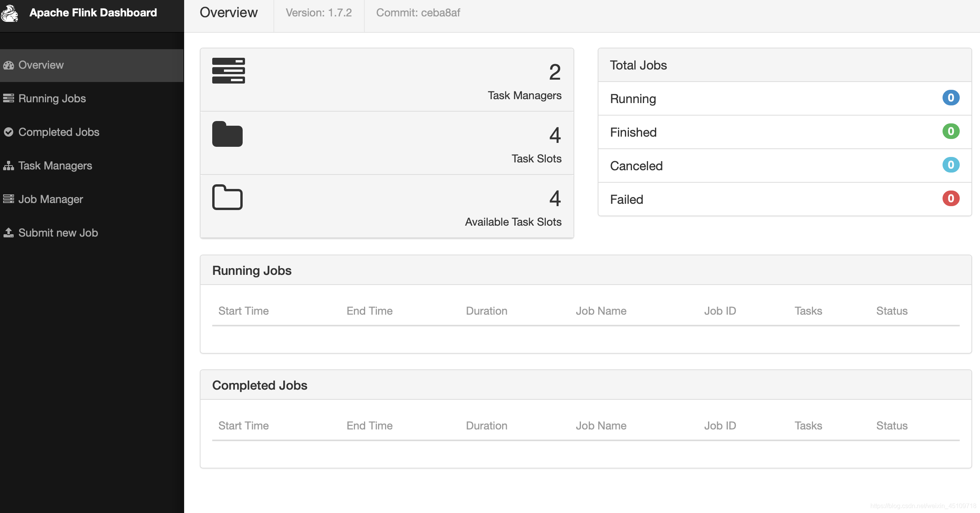
Task: Click the Job Manager server icon
Action: 9,199
